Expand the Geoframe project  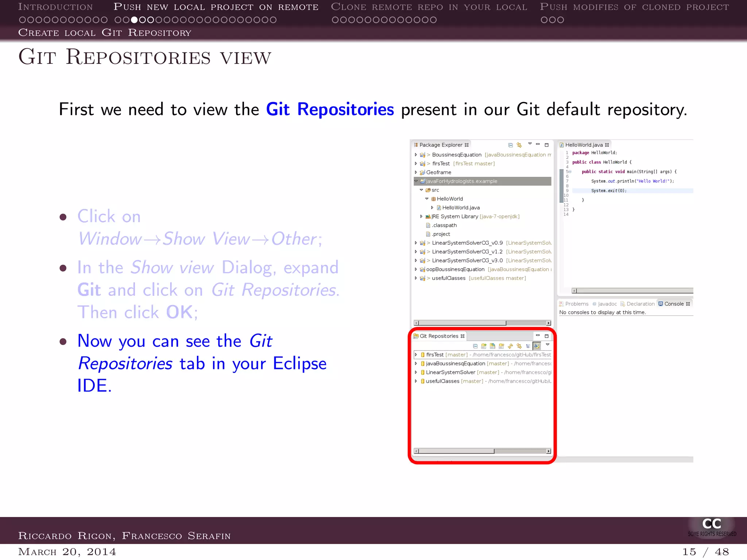coord(416,172)
